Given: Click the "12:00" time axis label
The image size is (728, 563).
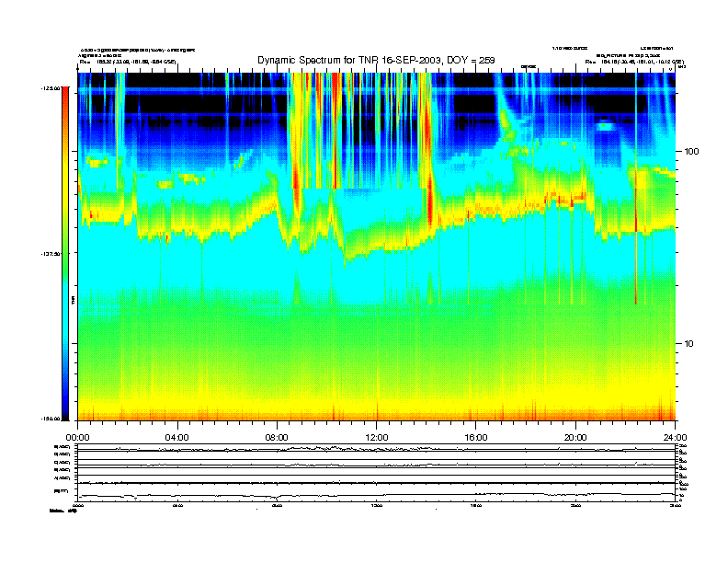Looking at the screenshot, I should (x=377, y=438).
